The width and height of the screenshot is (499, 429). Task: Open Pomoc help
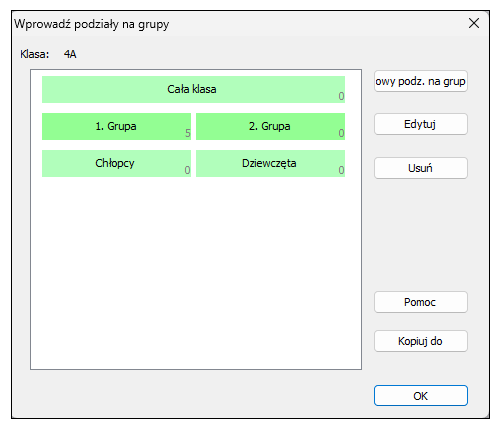[x=421, y=302]
